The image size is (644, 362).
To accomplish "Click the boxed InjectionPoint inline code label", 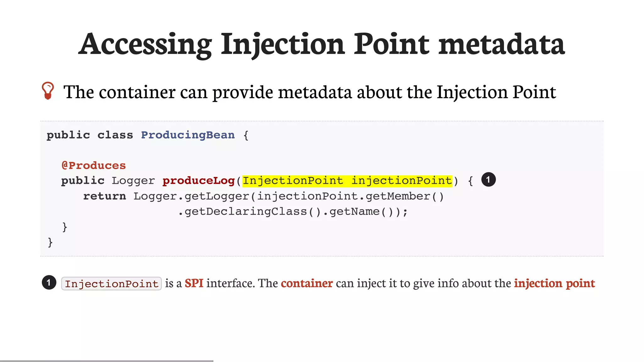I will coord(111,284).
